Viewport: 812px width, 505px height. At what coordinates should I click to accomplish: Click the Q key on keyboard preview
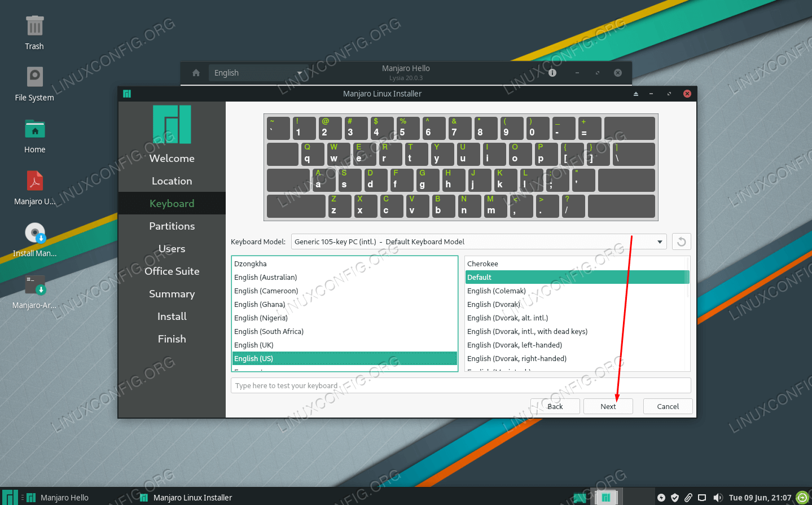[x=313, y=154]
